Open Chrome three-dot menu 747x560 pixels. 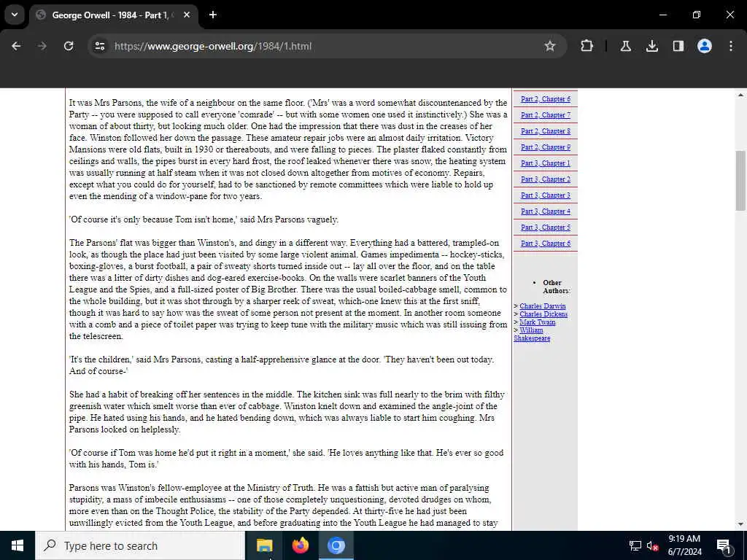click(731, 46)
